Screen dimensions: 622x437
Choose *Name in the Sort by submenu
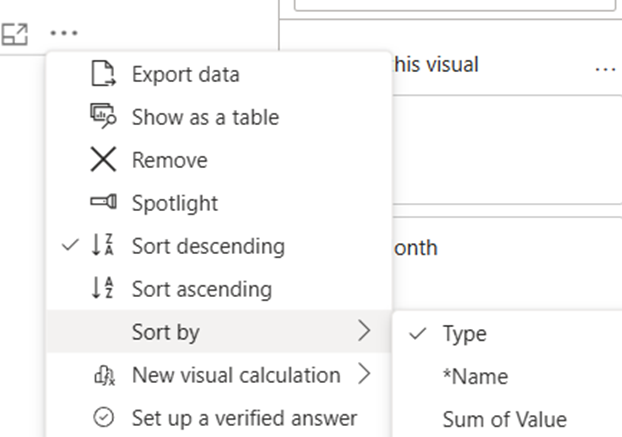(475, 377)
